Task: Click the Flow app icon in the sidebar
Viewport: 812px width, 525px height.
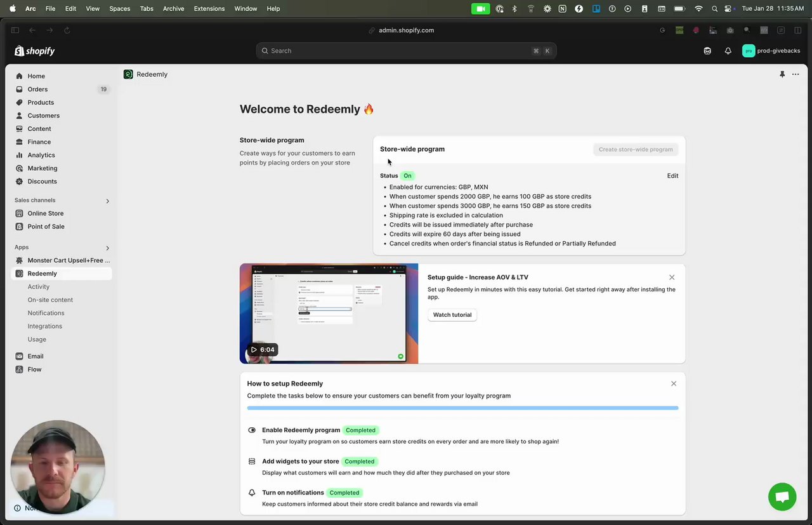Action: [19, 369]
